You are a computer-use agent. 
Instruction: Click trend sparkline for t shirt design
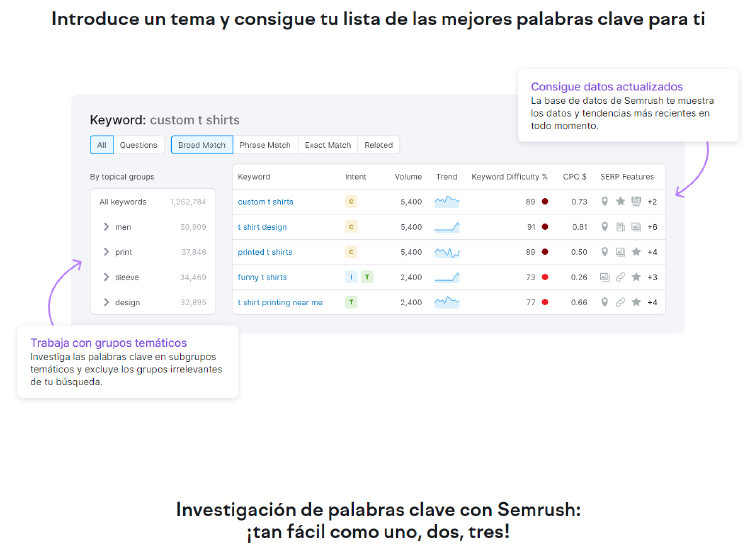click(447, 227)
